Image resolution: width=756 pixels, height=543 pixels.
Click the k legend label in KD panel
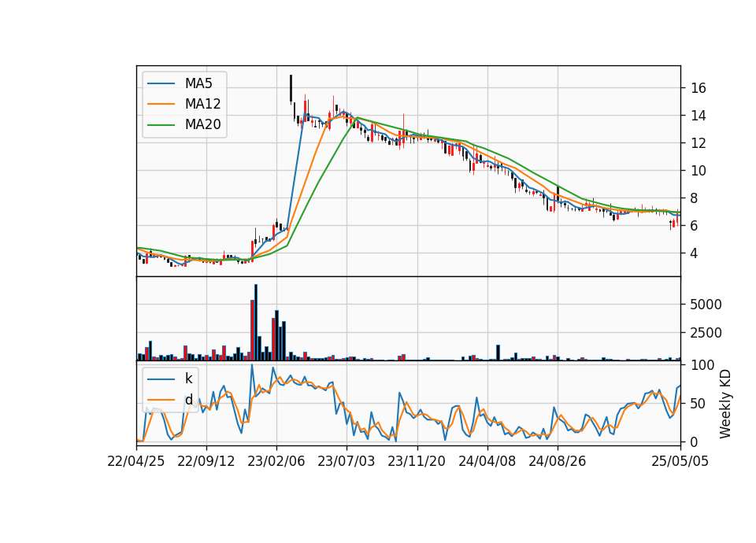coord(188,379)
